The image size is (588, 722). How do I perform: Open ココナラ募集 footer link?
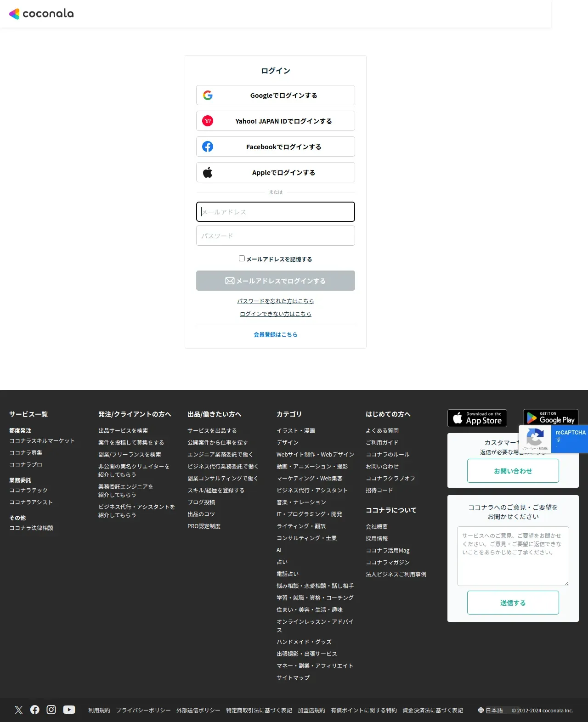click(26, 453)
